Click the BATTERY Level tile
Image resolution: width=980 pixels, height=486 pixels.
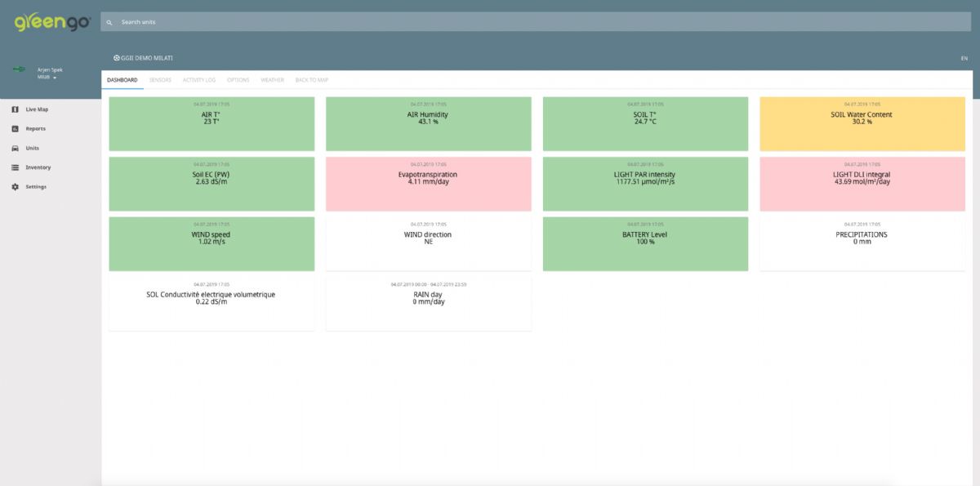[x=645, y=243]
